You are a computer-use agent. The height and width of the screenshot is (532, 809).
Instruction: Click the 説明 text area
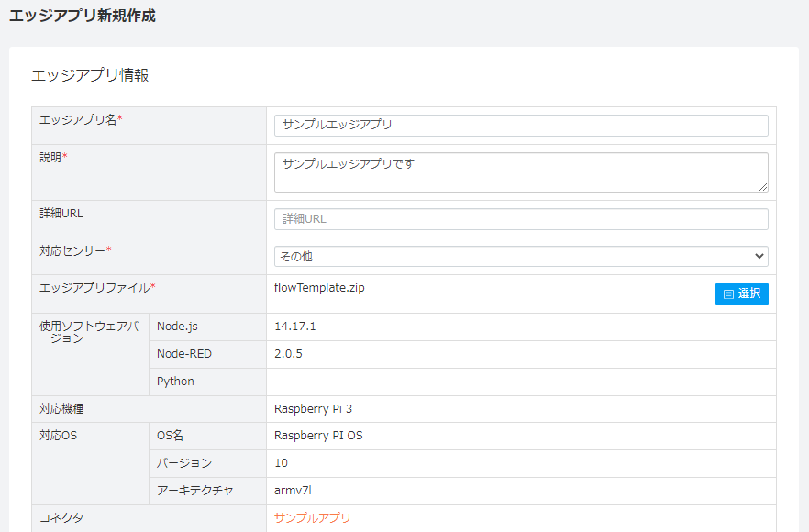tap(521, 172)
